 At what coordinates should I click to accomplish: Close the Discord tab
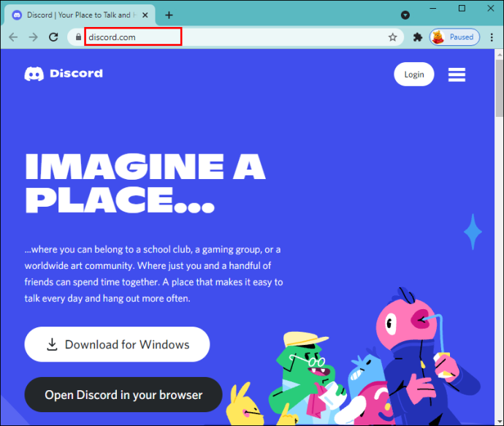145,15
